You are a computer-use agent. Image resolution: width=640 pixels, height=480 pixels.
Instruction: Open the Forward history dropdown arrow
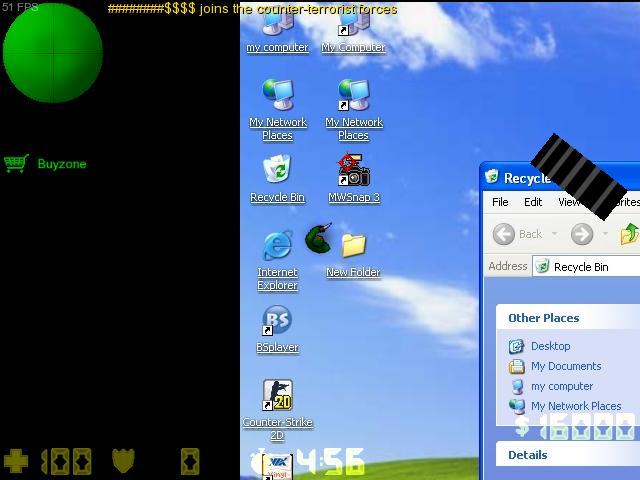pos(605,233)
